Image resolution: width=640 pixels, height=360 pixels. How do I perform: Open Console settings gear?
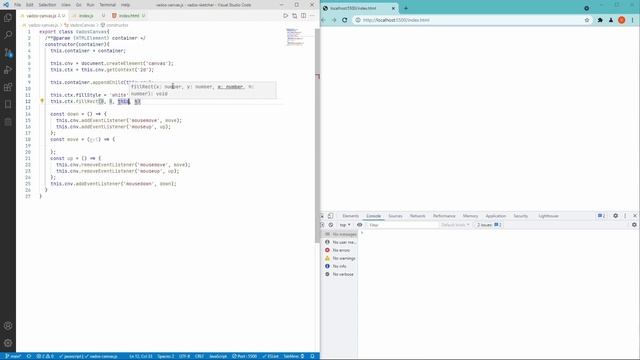634,225
